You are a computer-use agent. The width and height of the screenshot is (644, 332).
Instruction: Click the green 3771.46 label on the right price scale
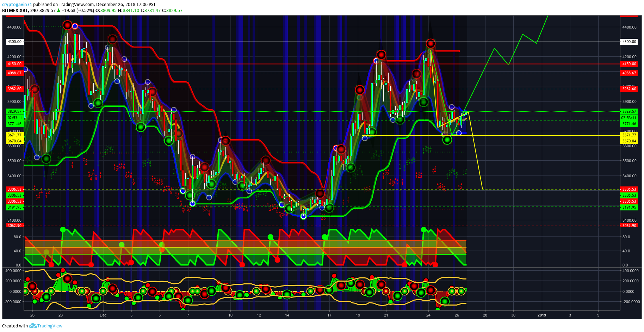coord(629,124)
